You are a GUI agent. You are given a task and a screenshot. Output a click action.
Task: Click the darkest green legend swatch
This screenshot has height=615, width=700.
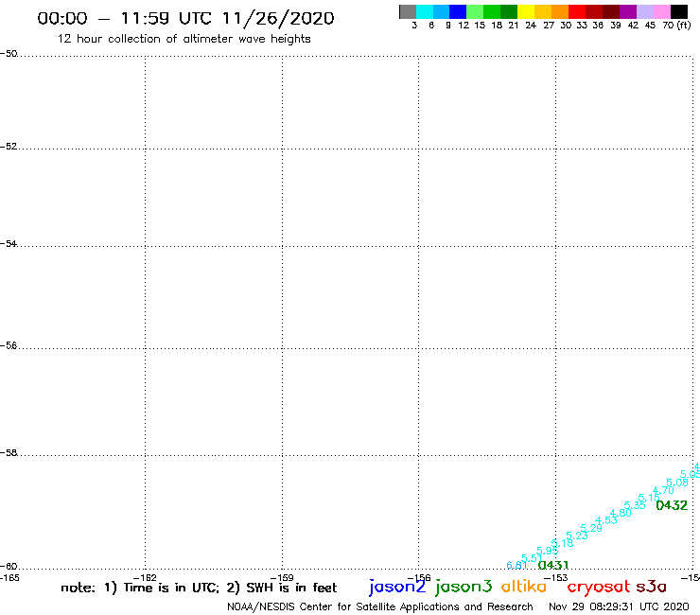click(x=509, y=11)
